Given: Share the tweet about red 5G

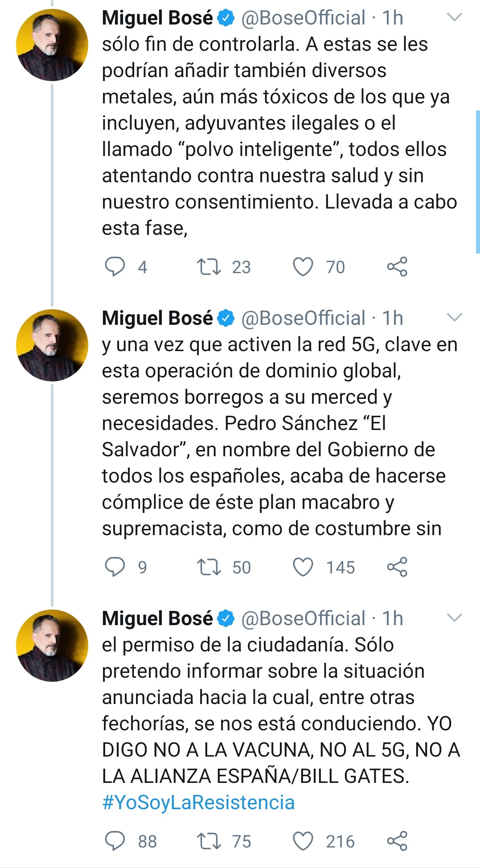Looking at the screenshot, I should (397, 567).
